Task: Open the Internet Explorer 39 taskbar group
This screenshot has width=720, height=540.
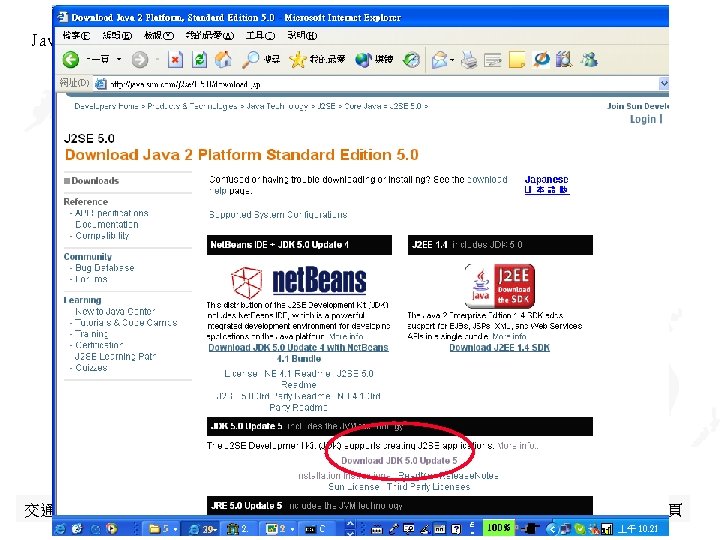Action: (x=202, y=529)
